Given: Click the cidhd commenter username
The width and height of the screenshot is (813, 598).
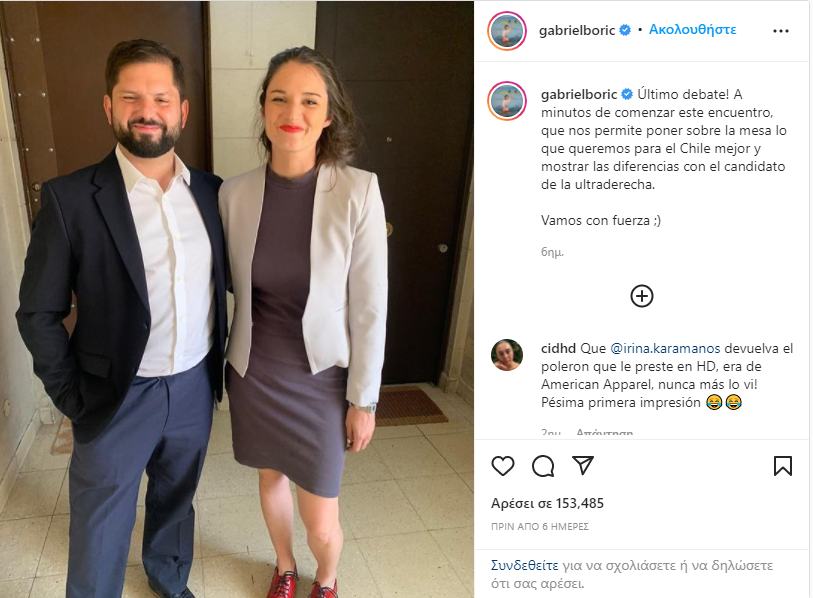Looking at the screenshot, I should (x=558, y=349).
